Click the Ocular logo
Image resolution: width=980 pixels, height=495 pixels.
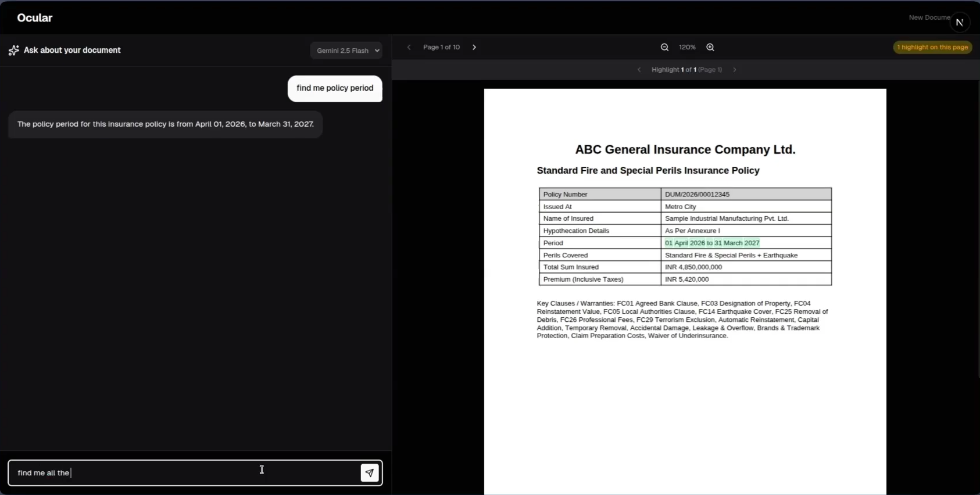(x=35, y=18)
